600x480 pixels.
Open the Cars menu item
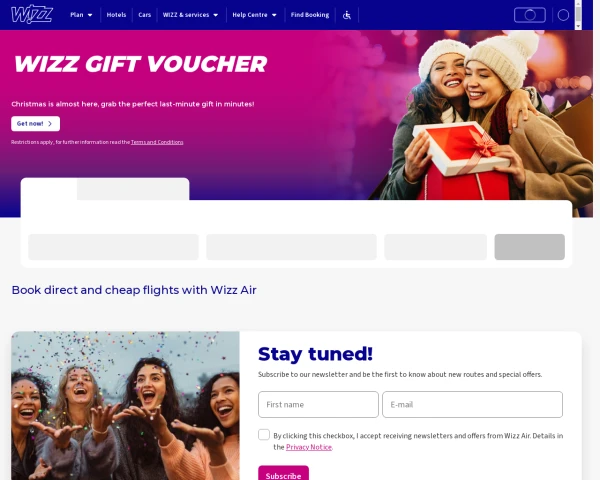click(145, 15)
